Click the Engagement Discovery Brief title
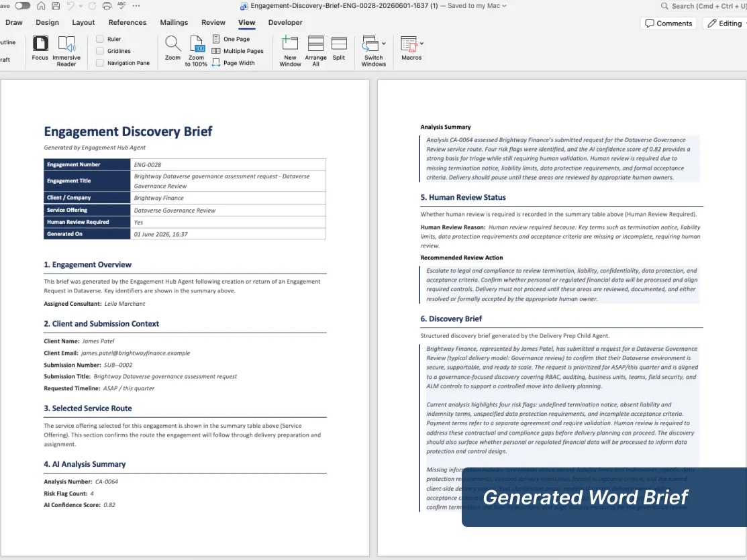This screenshot has height=560, width=747. click(128, 131)
